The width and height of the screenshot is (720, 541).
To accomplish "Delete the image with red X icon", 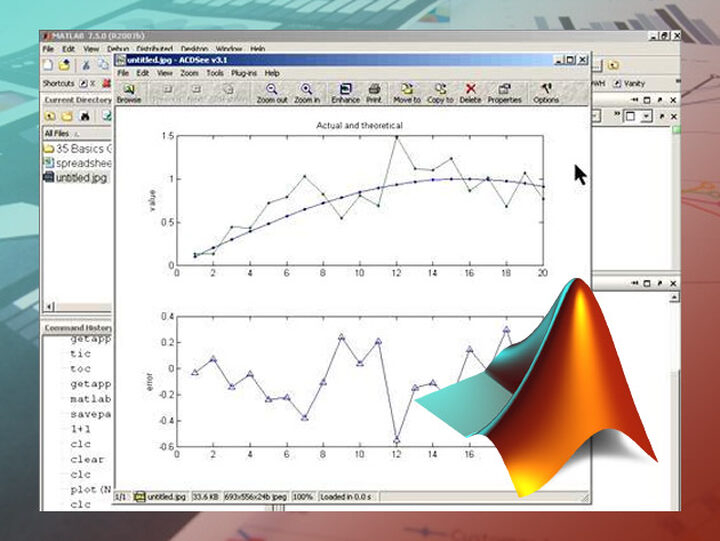I will (470, 91).
